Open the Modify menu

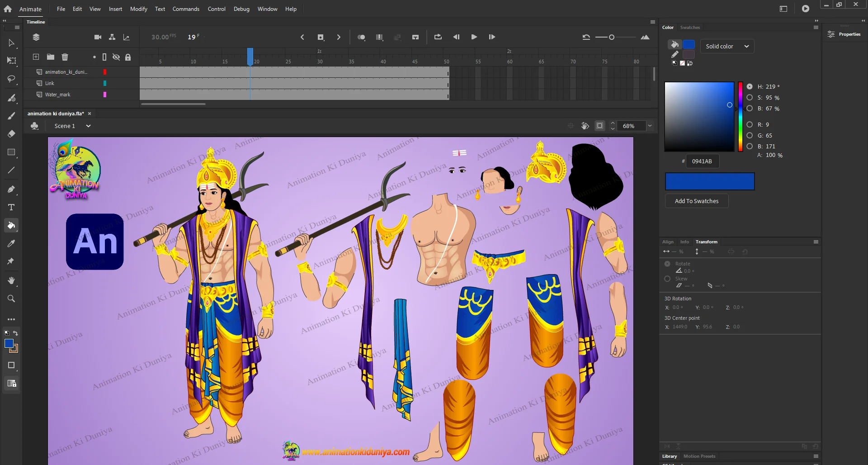tap(138, 9)
